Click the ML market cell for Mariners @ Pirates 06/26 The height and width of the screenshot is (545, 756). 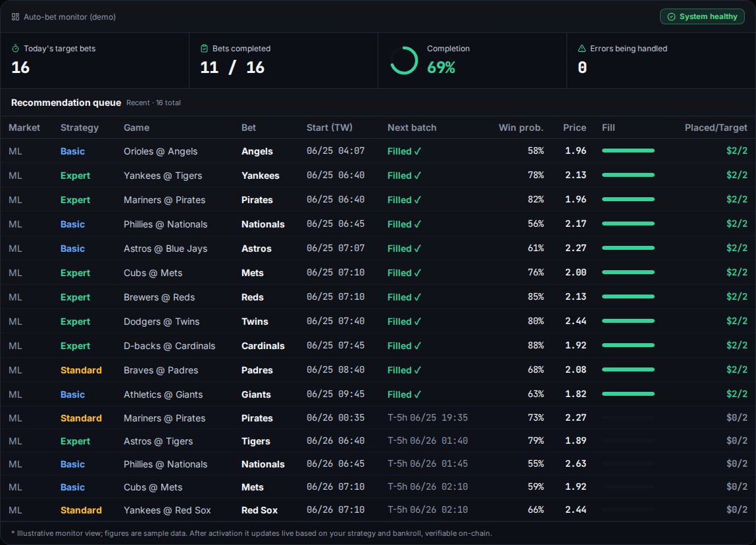[x=15, y=418]
